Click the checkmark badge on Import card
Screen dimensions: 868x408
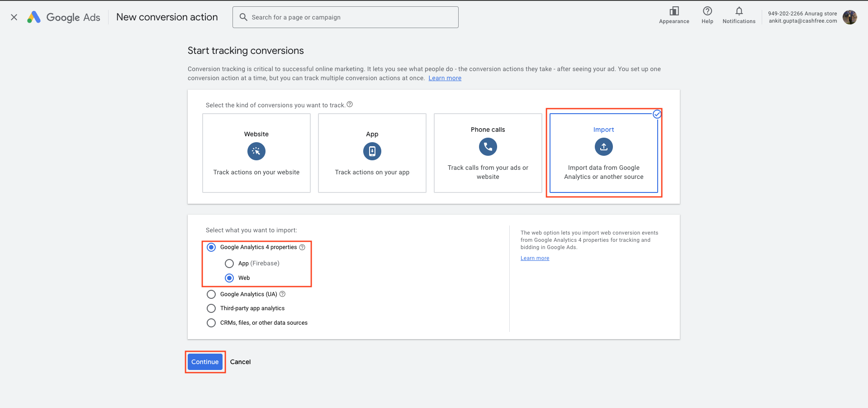point(657,114)
